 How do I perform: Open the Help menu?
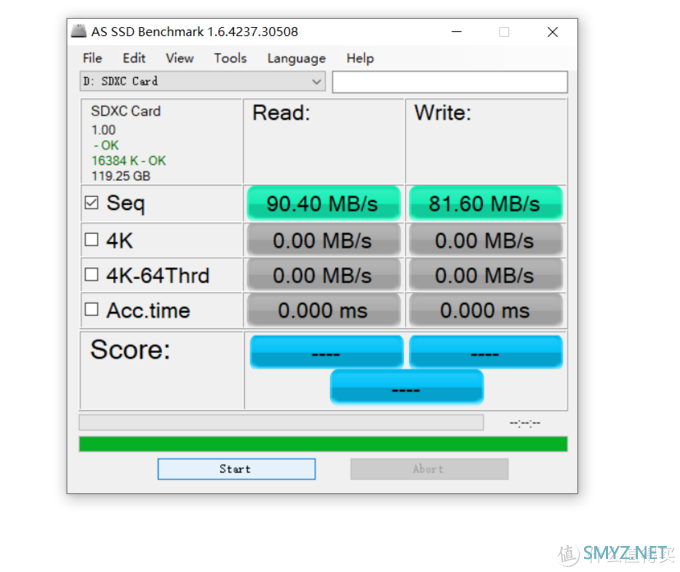360,58
